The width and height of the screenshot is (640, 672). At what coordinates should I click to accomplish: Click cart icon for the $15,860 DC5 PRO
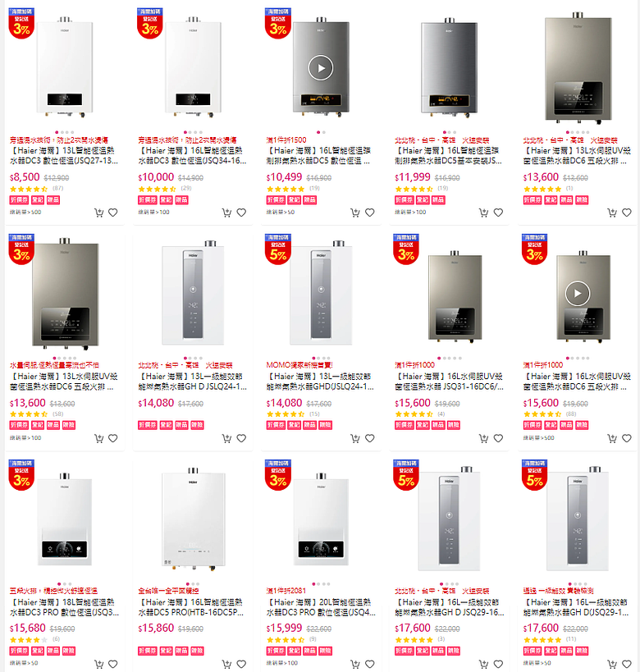coord(226,664)
